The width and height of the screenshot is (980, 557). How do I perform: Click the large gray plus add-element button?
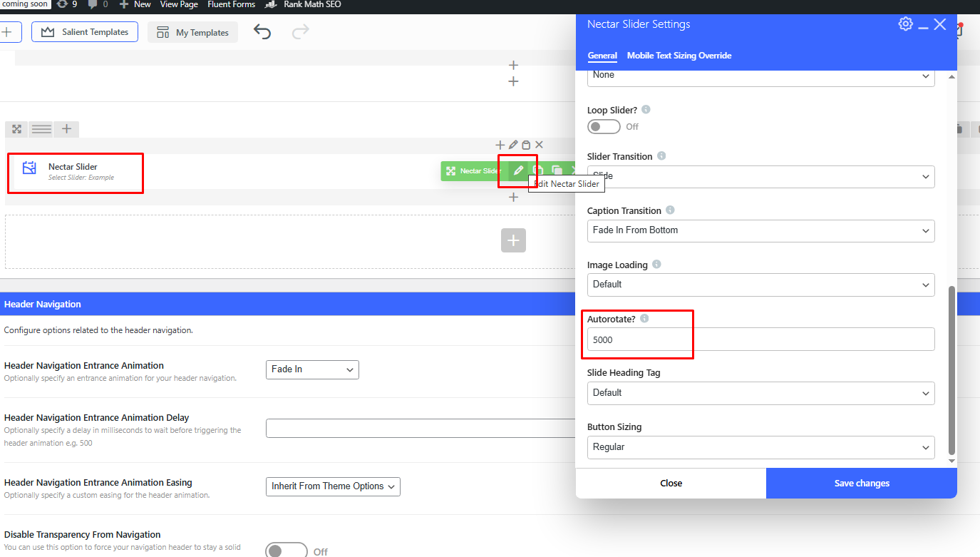pos(513,241)
